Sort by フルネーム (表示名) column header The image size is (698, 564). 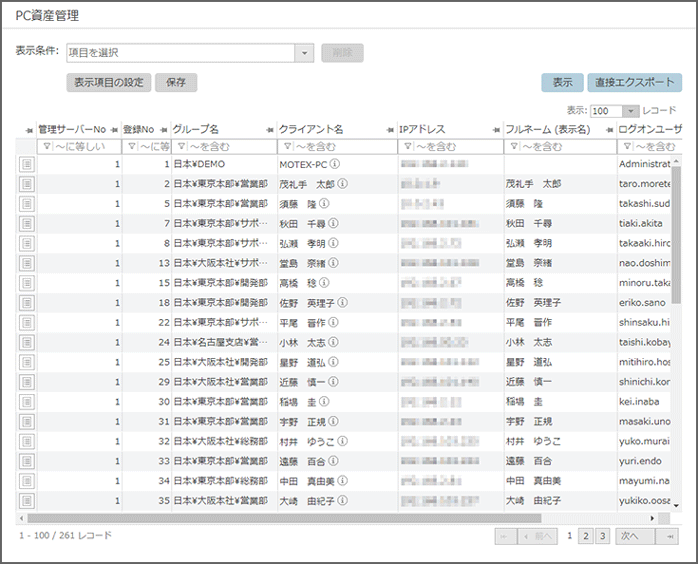[548, 130]
